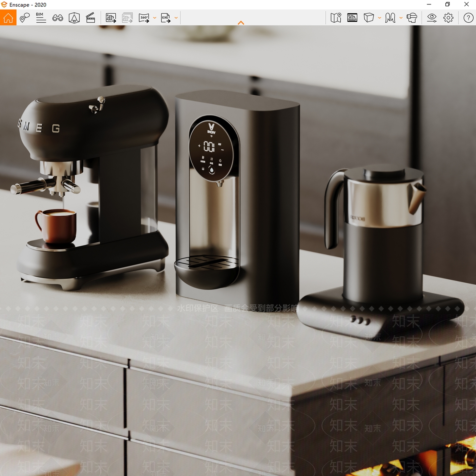Viewport: 476px width, 476px height.
Task: Click the orange Home button
Action: click(8, 18)
